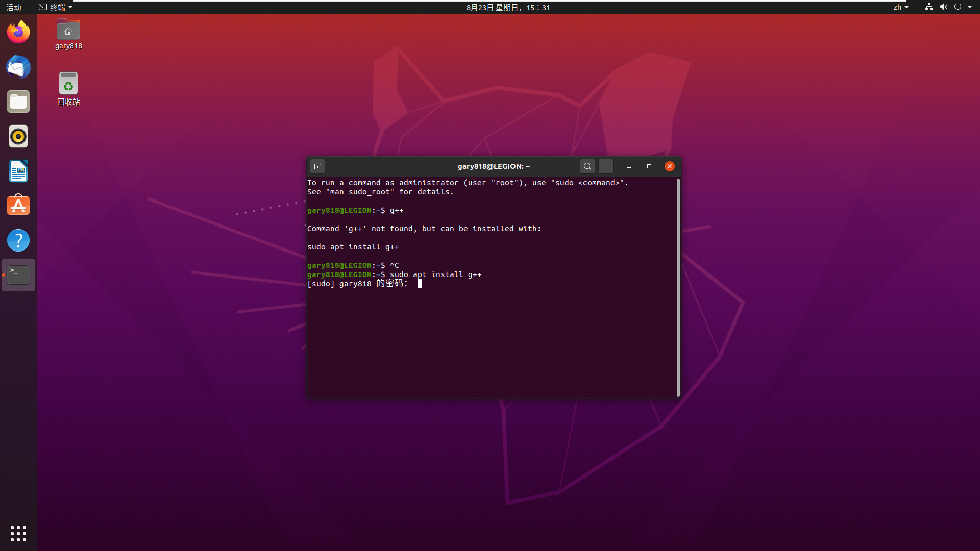Select the Terminal icon in dock

(x=18, y=275)
